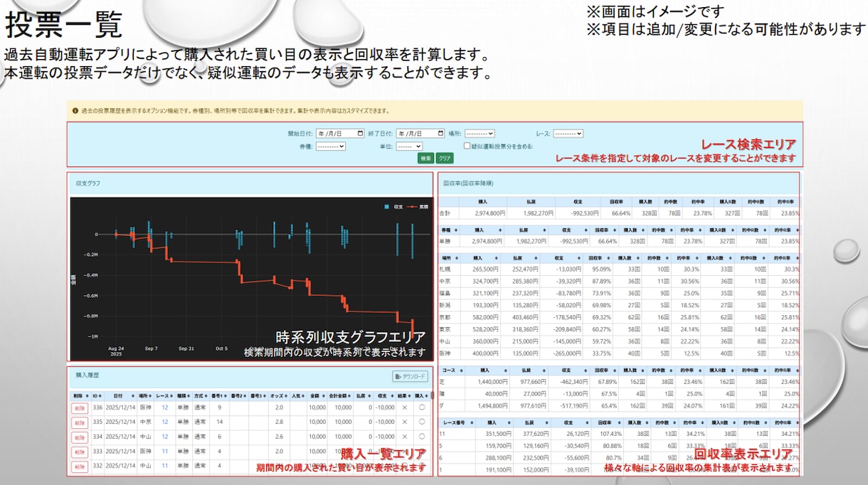
Task: Delete purchase row ID 335
Action: [x=79, y=422]
